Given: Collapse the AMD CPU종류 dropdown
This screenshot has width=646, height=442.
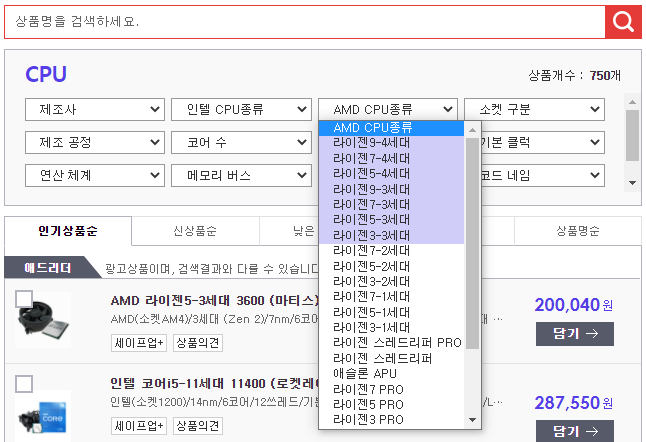Looking at the screenshot, I should tap(388, 110).
